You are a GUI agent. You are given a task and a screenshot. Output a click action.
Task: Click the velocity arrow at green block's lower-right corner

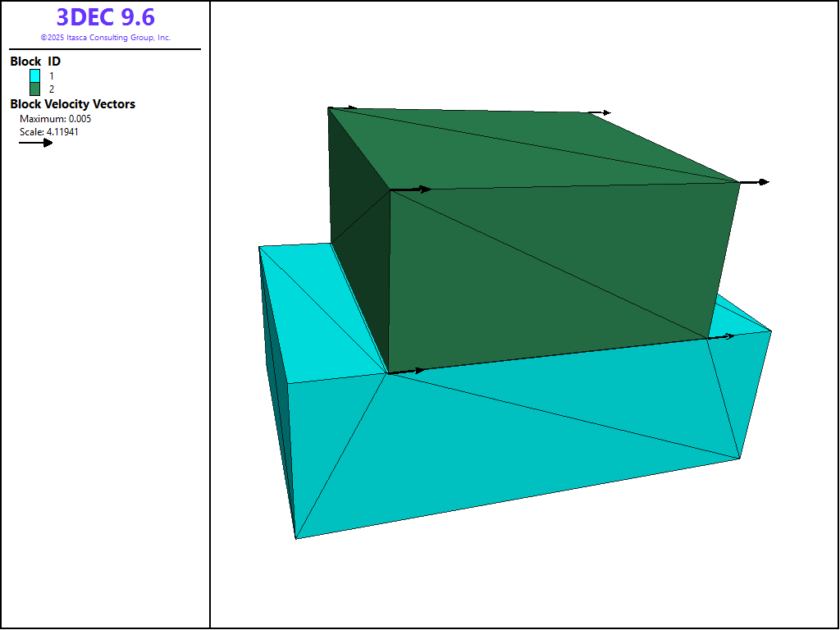click(x=722, y=336)
